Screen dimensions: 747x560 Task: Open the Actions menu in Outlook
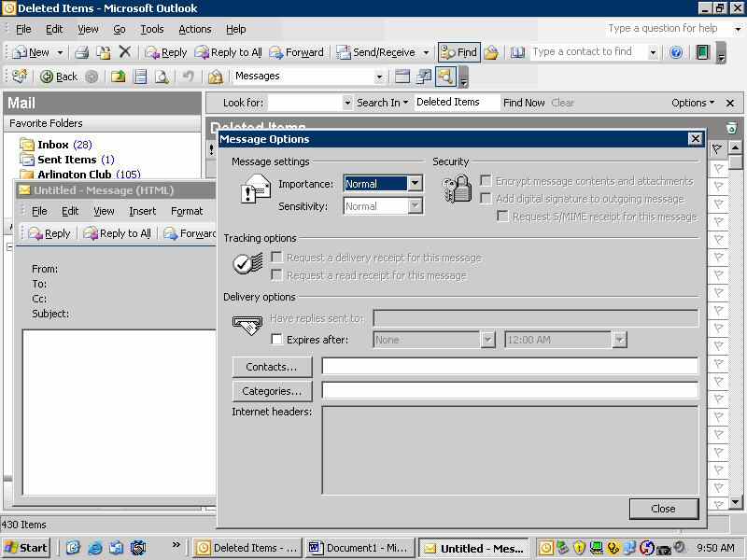(195, 30)
